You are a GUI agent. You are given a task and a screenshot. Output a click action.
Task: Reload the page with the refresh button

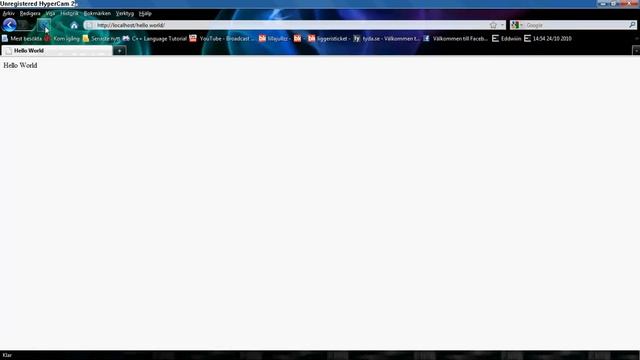coord(44,25)
